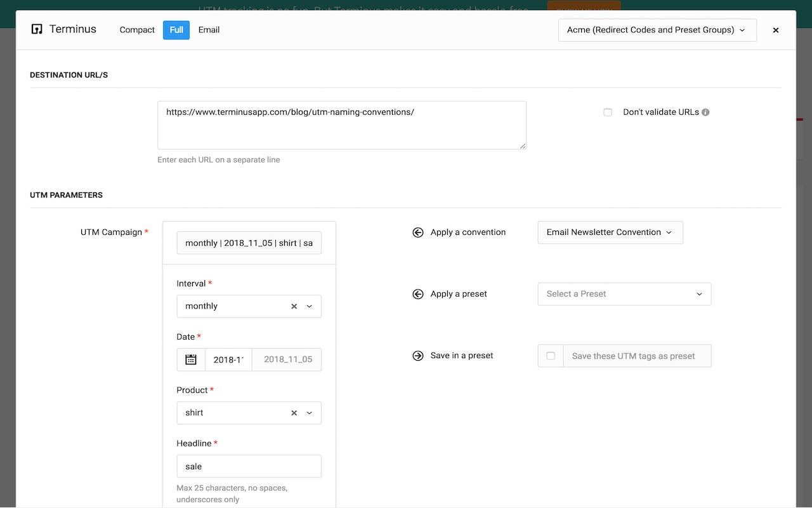Click the Apply a preset arrow icon
The width and height of the screenshot is (812, 508).
click(417, 294)
